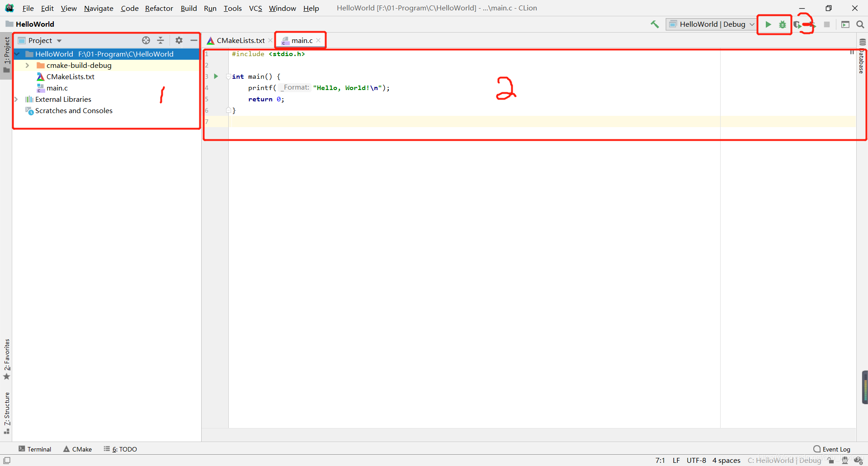This screenshot has height=466, width=868.
Task: Click the IDE settings sync icon in status bar
Action: point(859,460)
